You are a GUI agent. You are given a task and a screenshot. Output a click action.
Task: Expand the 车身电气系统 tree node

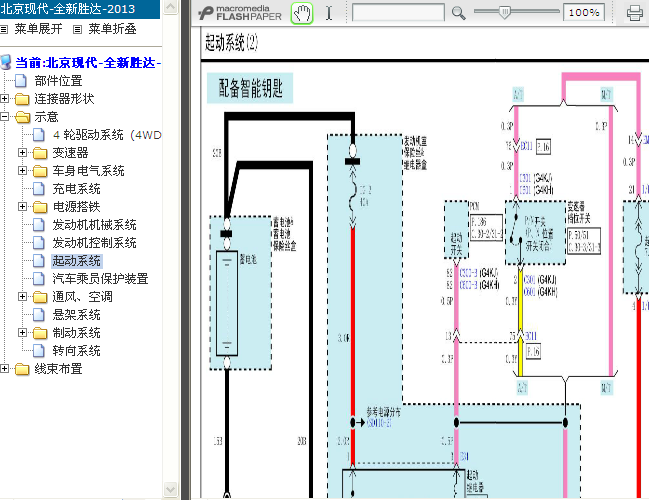tap(22, 171)
